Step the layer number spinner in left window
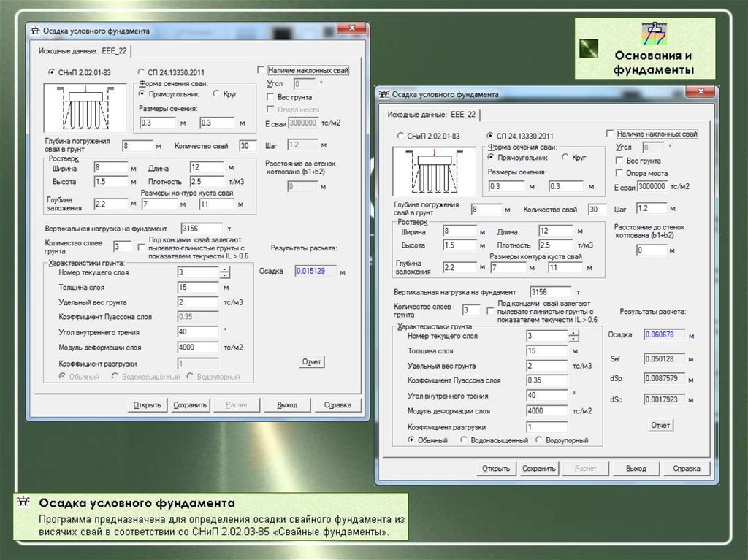The image size is (748, 560). 224,272
